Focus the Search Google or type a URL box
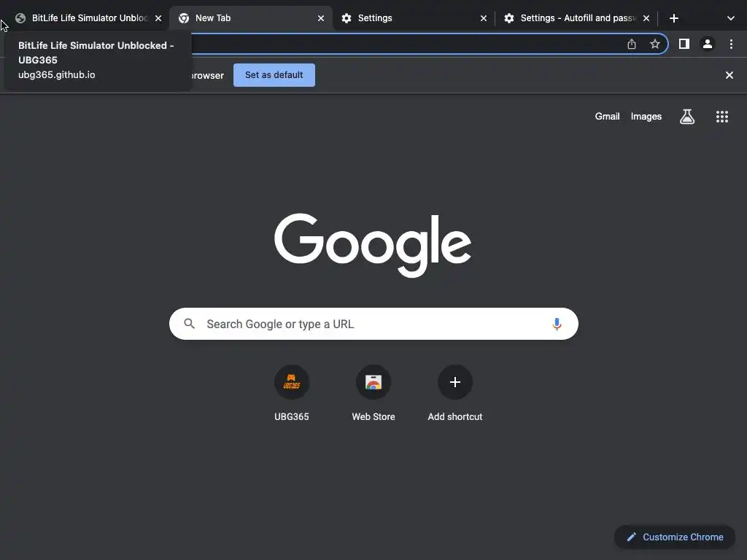 (x=373, y=324)
